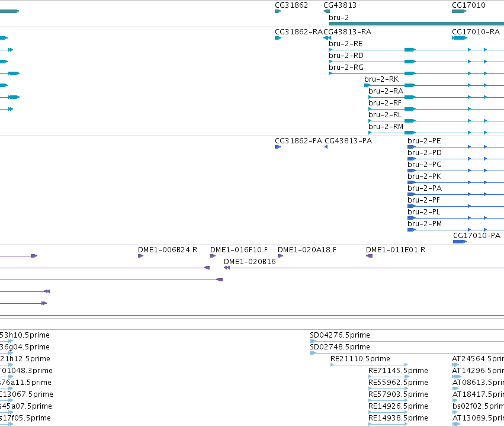The image size is (504, 427).
Task: Select transcript CG31862-RA
Action: point(298,32)
